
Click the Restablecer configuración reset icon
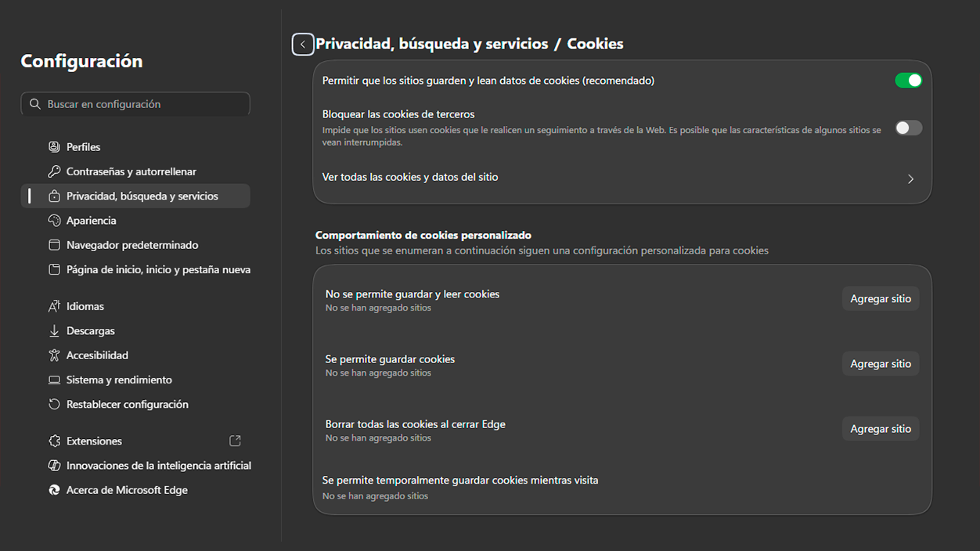tap(54, 404)
